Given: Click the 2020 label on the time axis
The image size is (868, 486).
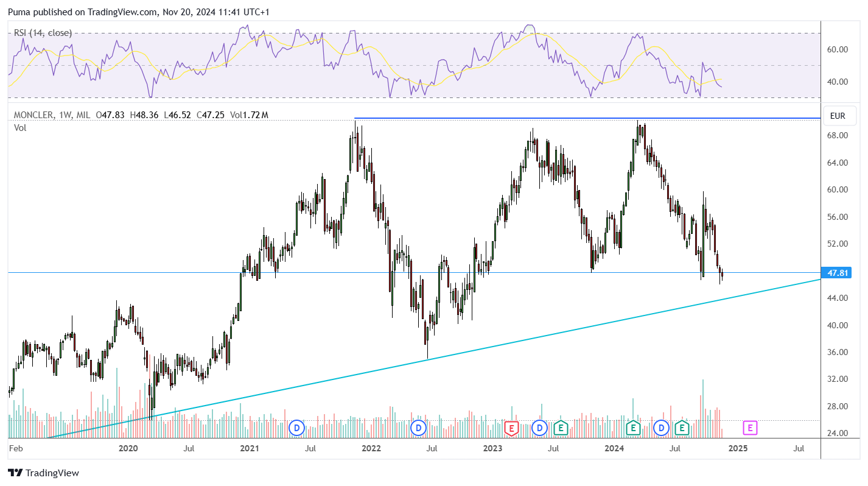Looking at the screenshot, I should [128, 449].
